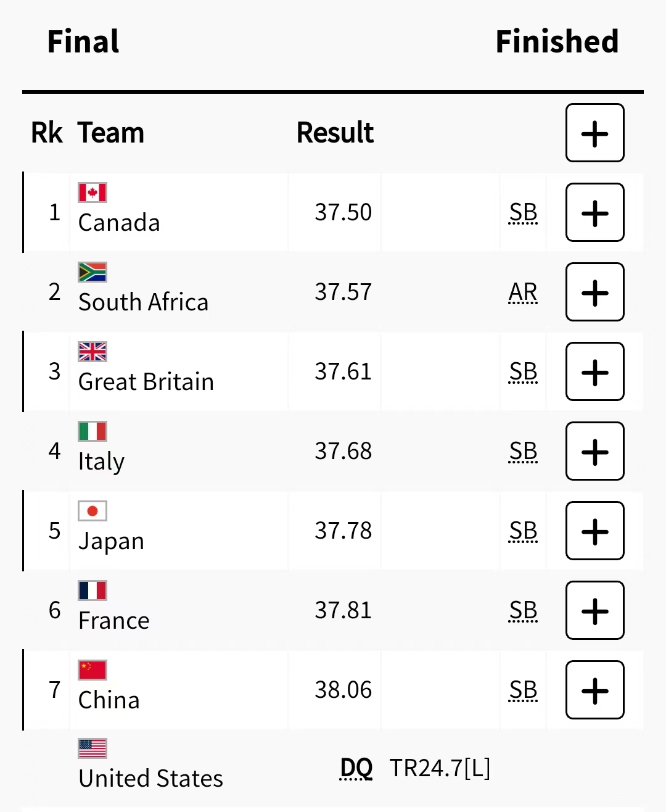This screenshot has height=812, width=666.
Task: Click Canada's SB abbreviation
Action: pyautogui.click(x=523, y=212)
